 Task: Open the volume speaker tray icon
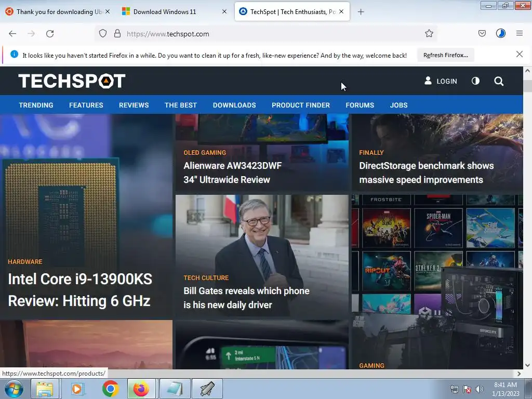[x=480, y=390]
